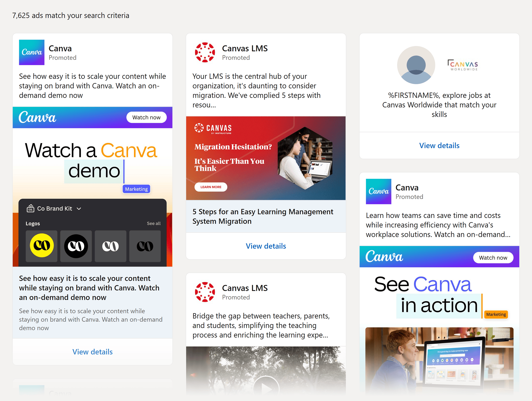Viewport: 532px width, 401px height.
Task: Click the Canvas LMS circular red logo
Action: tap(205, 52)
